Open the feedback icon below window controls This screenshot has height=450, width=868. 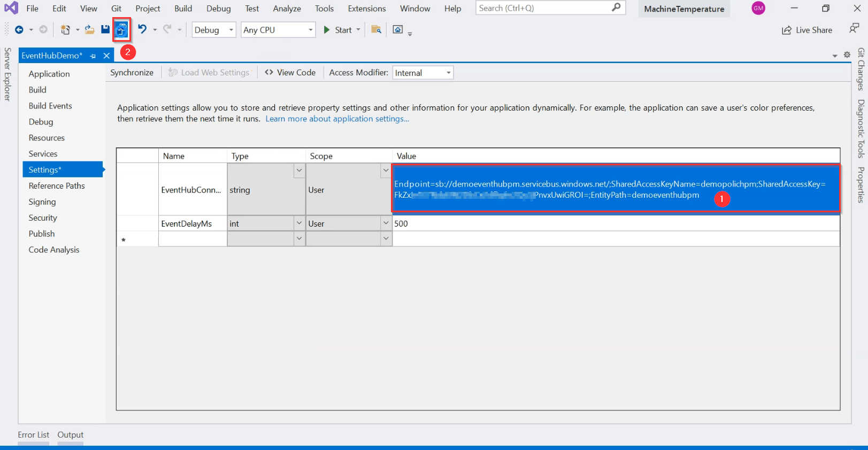pyautogui.click(x=854, y=28)
